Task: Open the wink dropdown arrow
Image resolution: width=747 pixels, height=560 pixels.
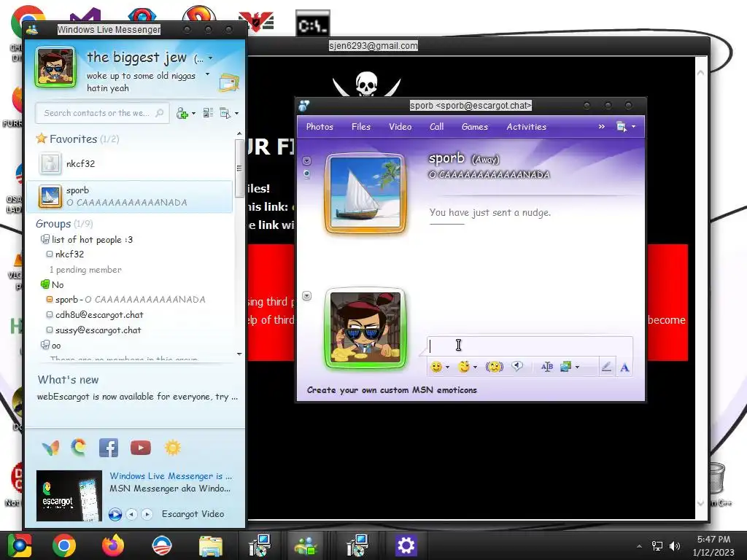Action: point(475,367)
